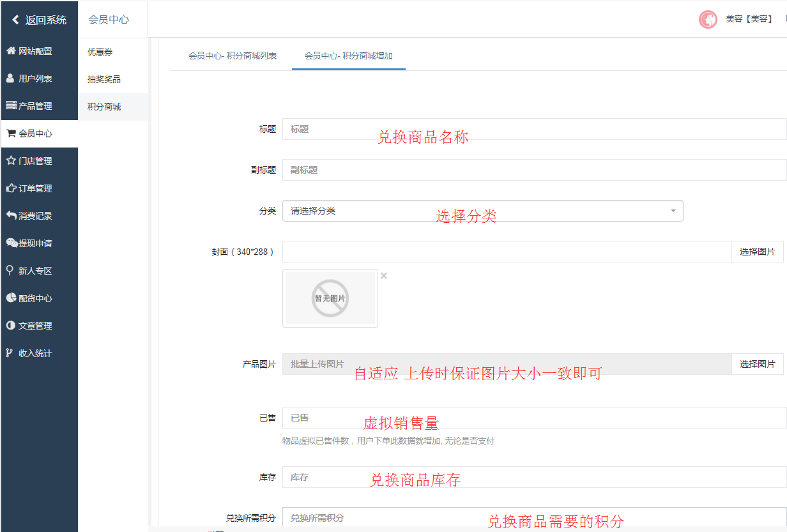Open 优惠券 in the submenu

point(100,52)
